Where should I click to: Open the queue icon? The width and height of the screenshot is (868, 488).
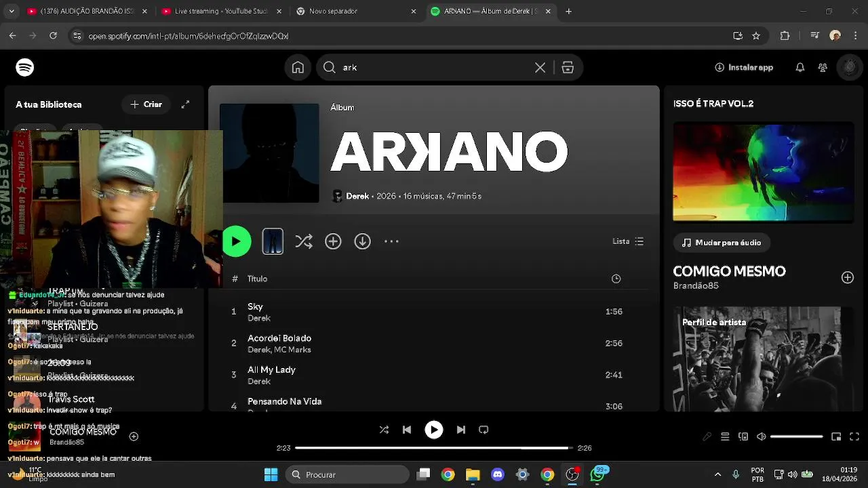coord(725,436)
